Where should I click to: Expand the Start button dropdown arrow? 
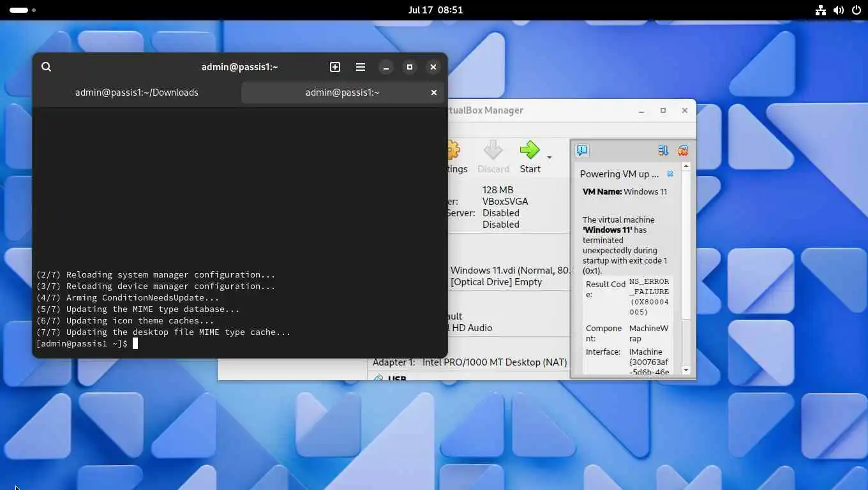(x=550, y=157)
